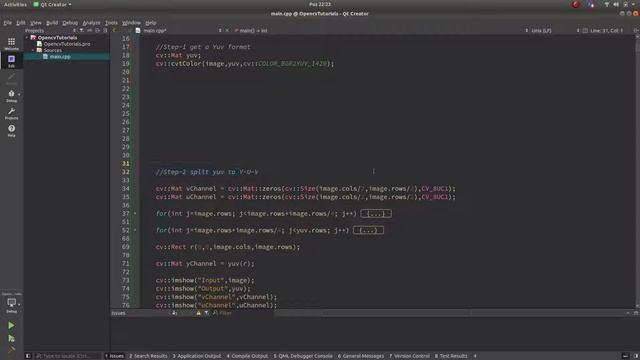640x360 pixels.
Task: Open Issues category filter funnel
Action: click(x=207, y=313)
